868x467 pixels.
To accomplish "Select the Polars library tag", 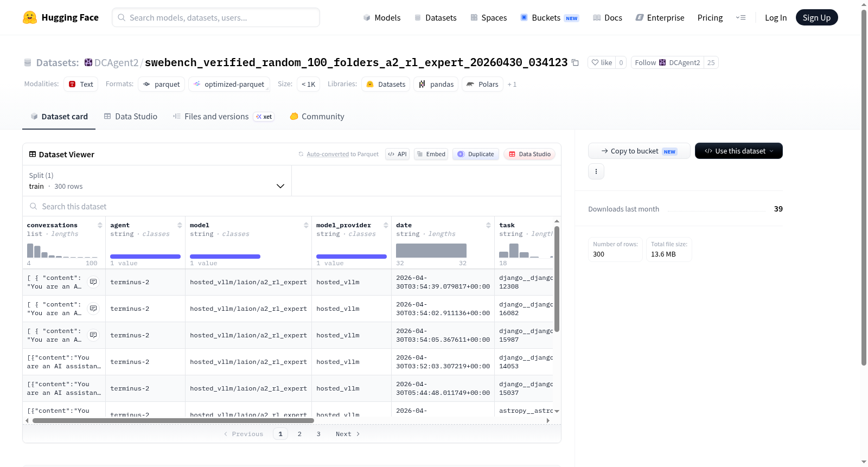I will click(482, 84).
